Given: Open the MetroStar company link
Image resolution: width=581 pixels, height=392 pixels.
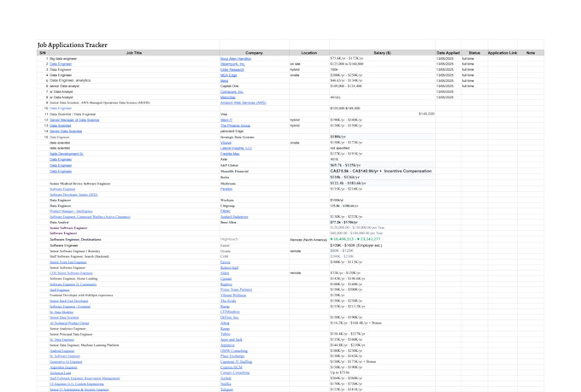Looking at the screenshot, I should tap(228, 97).
